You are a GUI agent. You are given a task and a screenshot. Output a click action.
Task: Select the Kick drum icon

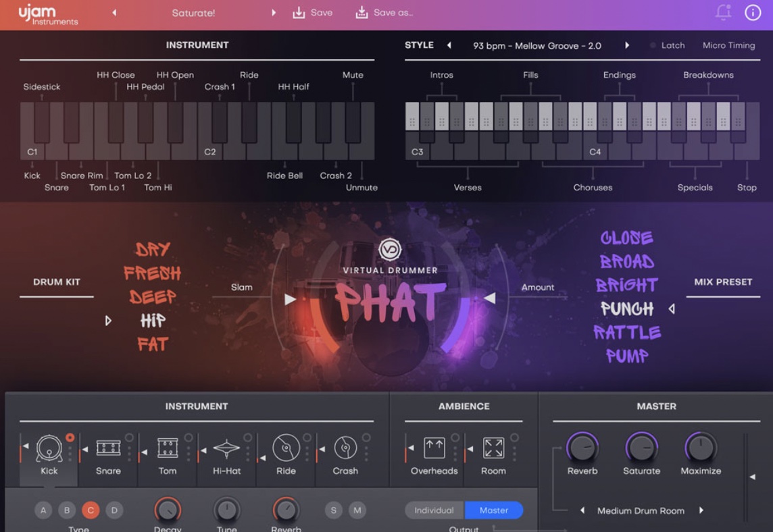click(49, 448)
